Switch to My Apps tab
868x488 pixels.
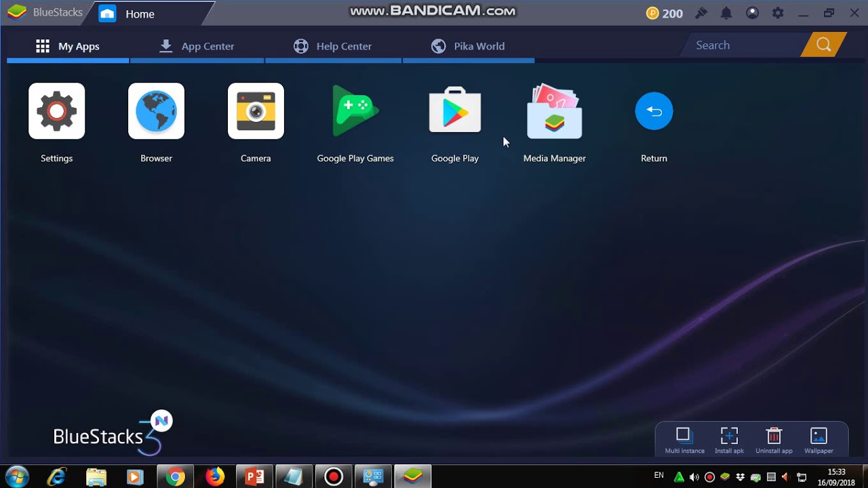(x=68, y=46)
